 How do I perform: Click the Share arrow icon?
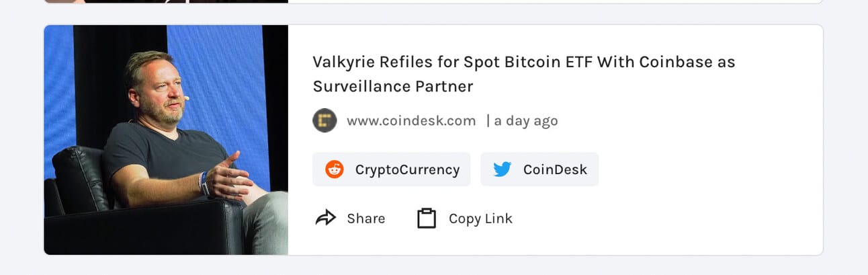click(326, 218)
